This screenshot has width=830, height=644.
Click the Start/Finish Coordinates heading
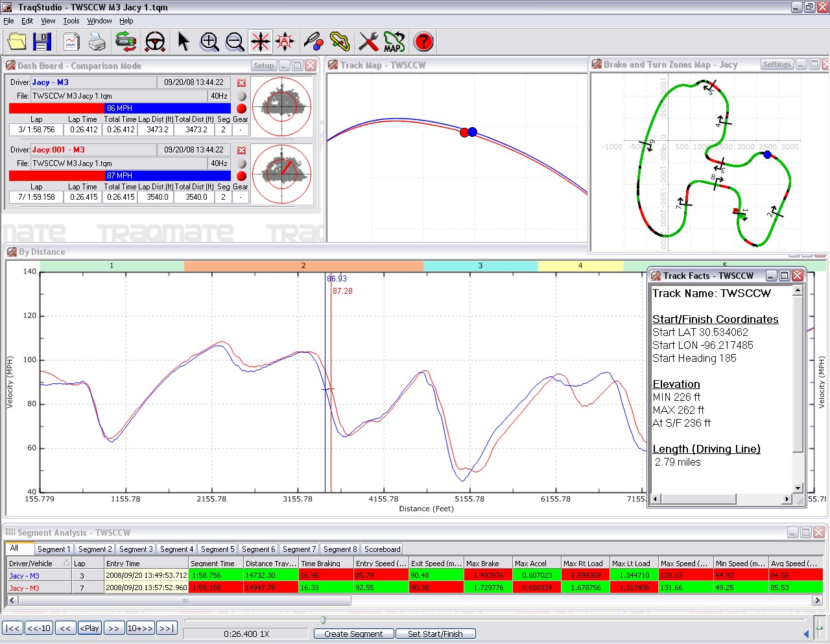715,319
